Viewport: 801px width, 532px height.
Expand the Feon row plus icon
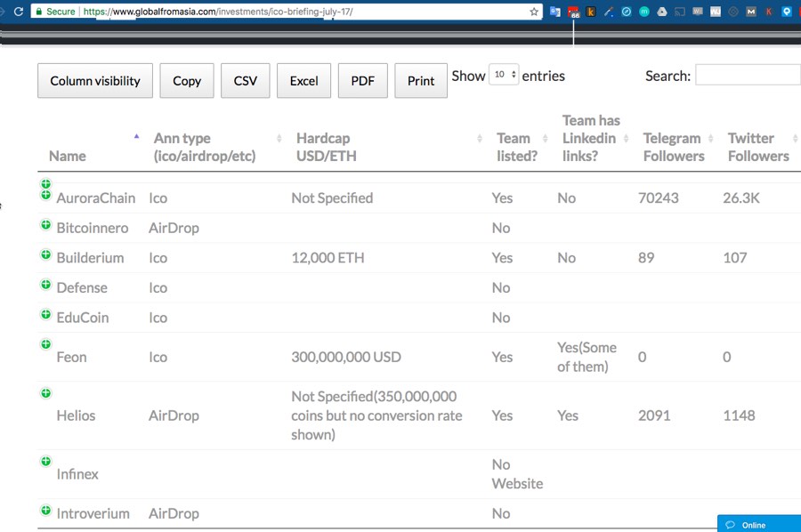[46, 344]
